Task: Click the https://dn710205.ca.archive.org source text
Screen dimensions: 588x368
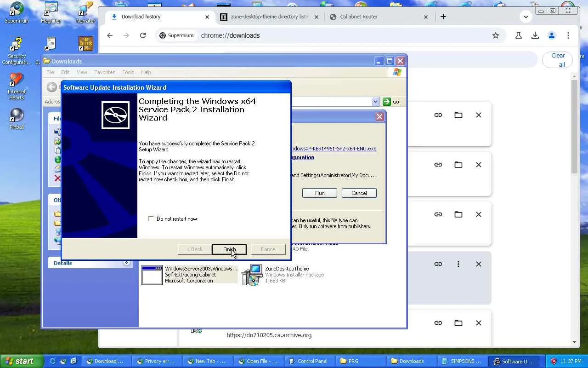Action: pos(269,335)
